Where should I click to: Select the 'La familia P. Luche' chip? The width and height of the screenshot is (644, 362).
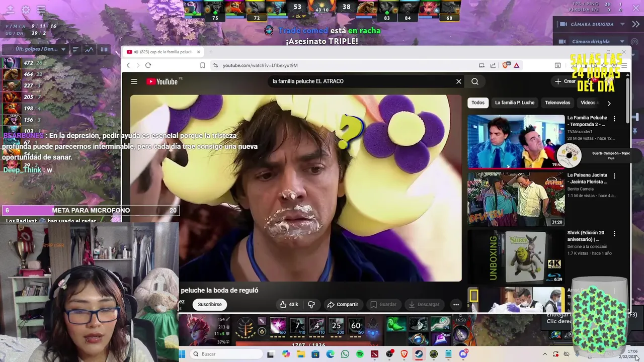coord(515,103)
